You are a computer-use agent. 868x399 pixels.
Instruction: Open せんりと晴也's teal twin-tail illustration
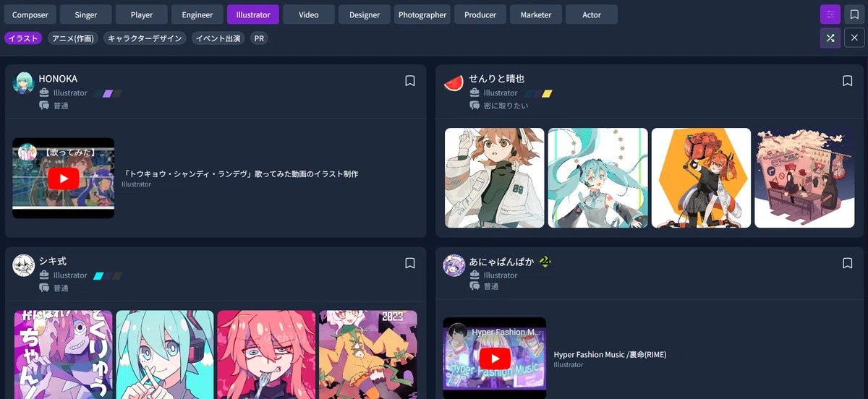(597, 178)
